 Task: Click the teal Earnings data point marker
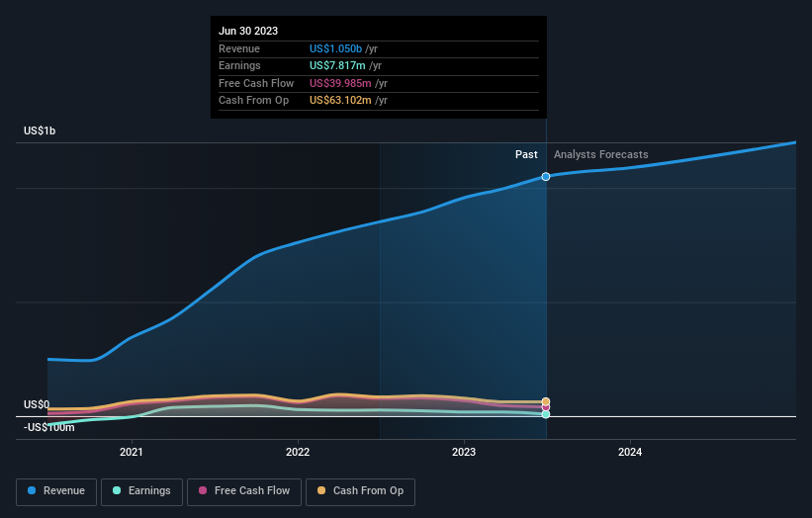(546, 414)
